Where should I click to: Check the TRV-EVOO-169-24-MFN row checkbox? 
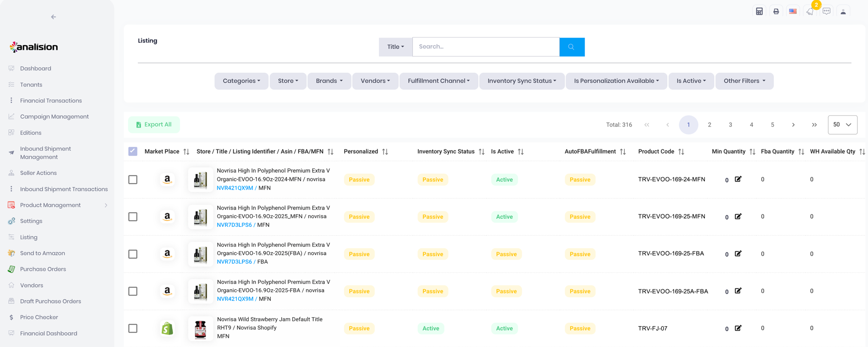coord(133,180)
